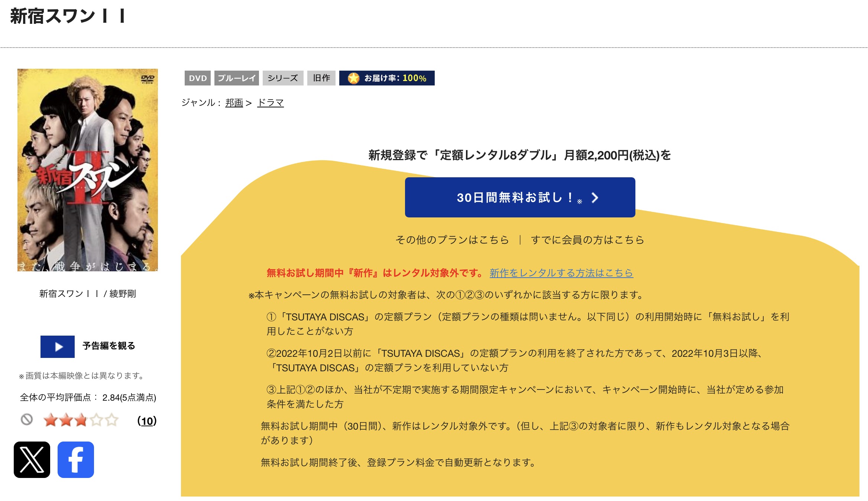Start the 30日間無料お試し free trial
868x501 pixels.
click(520, 197)
